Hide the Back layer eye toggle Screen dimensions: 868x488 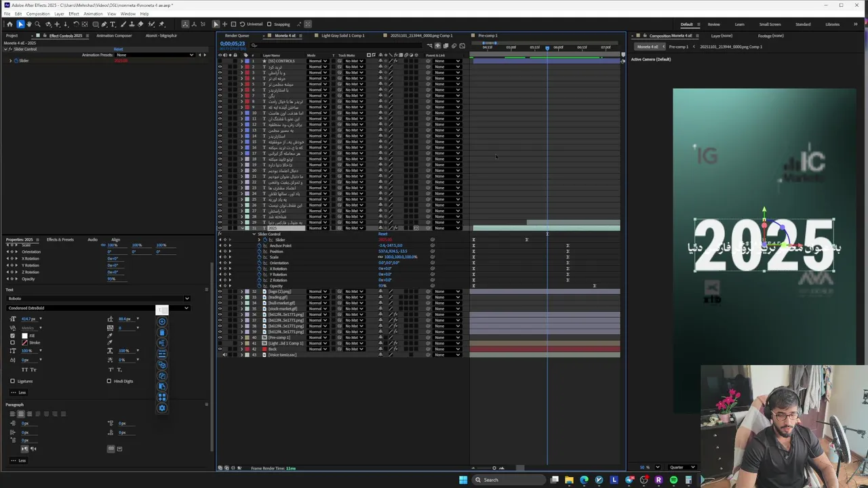click(x=220, y=349)
